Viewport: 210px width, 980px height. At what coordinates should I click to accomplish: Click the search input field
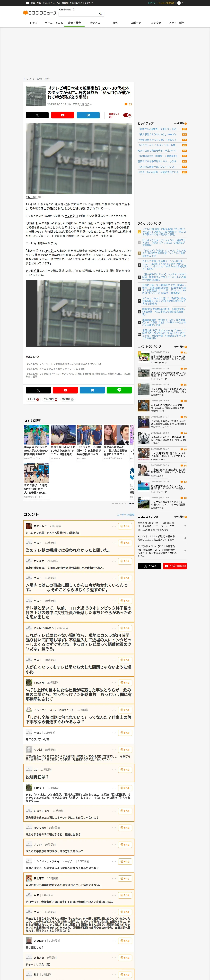coord(78,14)
